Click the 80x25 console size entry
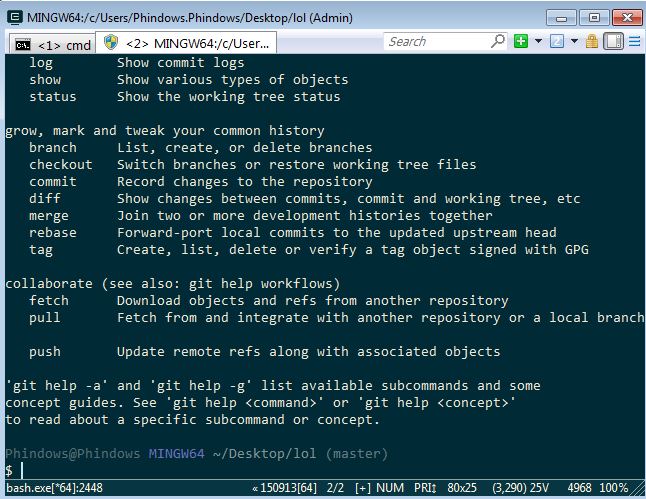Screen dimensions: 646x499 [462, 488]
